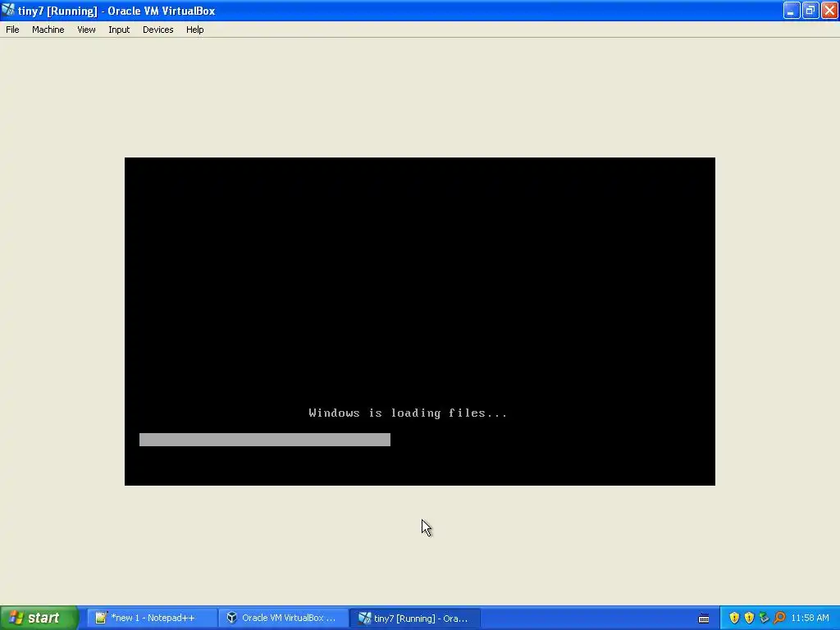Click the VirtualBox icon in the title bar
The width and height of the screenshot is (840, 630).
tap(8, 10)
